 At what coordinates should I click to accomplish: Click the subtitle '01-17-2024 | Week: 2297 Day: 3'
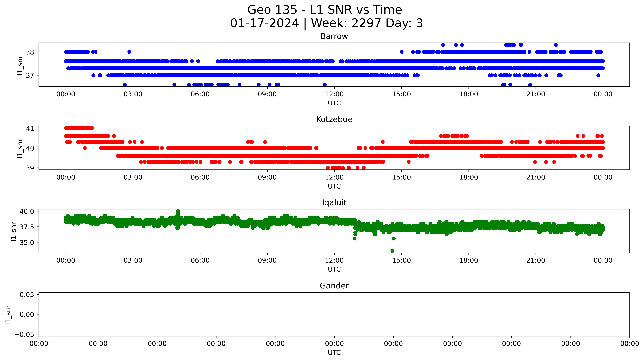click(327, 23)
